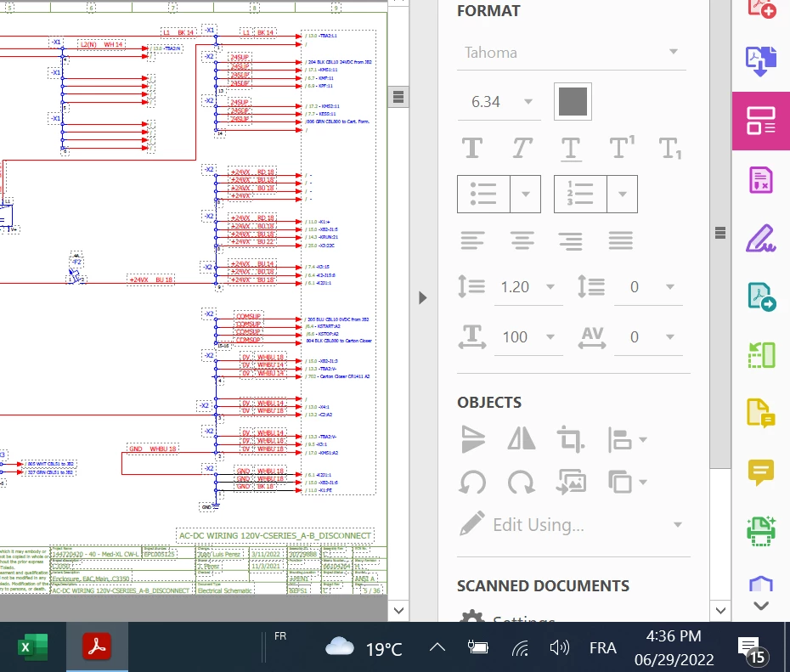
Task: Open the Combine Files tool
Action: coord(761,61)
